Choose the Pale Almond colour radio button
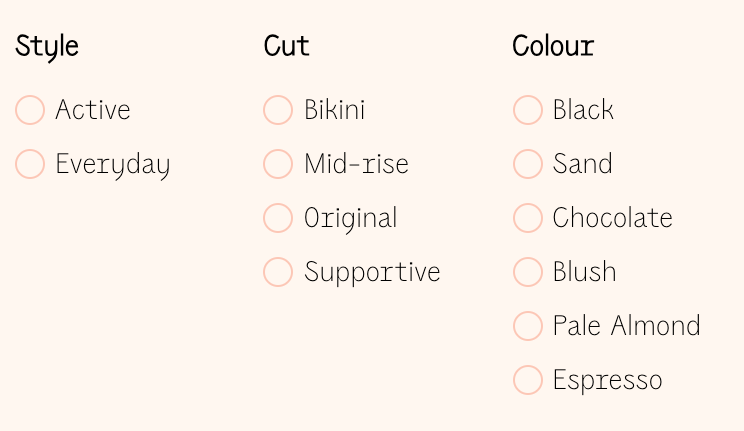Viewport: 744px width, 431px height. point(528,326)
